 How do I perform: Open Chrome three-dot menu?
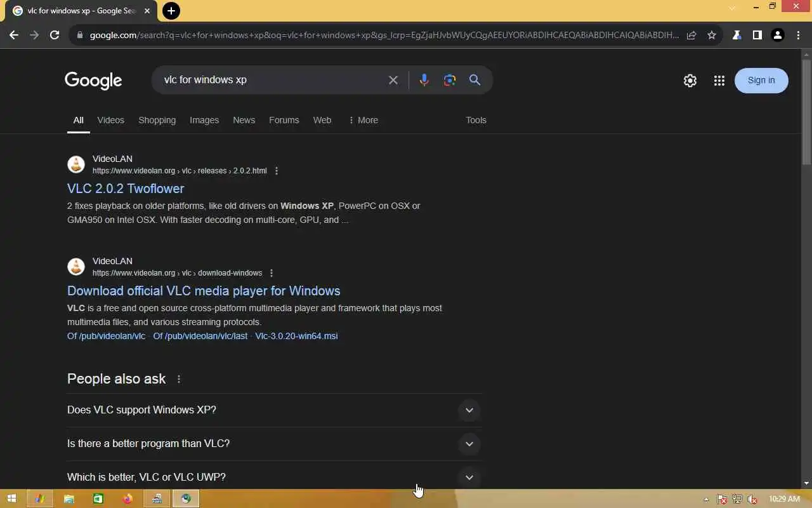(798, 35)
